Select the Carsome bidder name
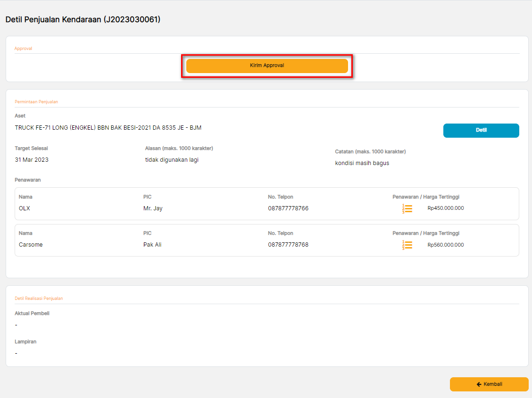 pos(31,245)
